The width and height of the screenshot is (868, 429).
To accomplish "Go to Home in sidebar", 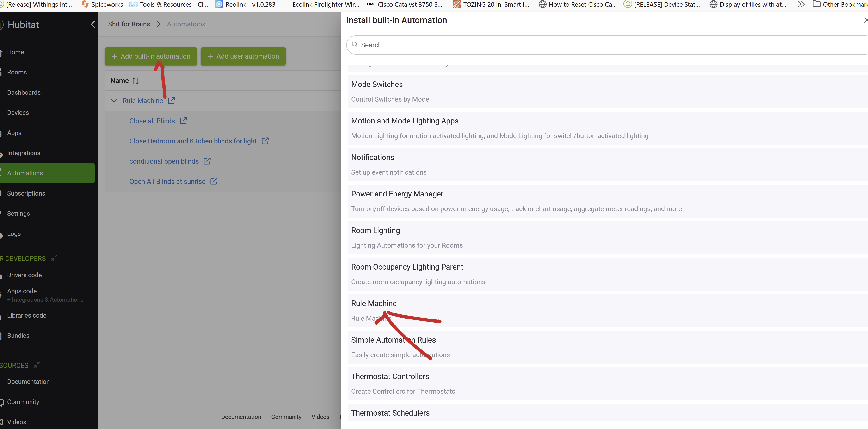I will coord(16,52).
